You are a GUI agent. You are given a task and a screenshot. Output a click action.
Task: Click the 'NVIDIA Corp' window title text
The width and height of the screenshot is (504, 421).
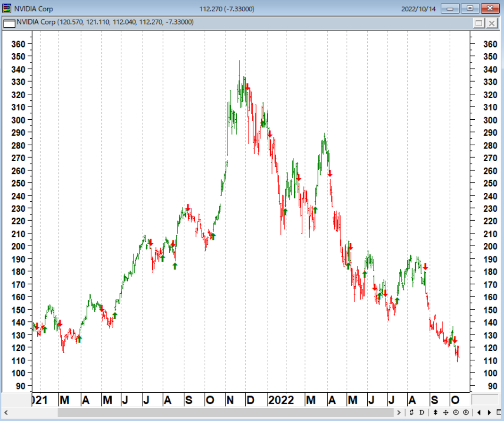point(33,9)
